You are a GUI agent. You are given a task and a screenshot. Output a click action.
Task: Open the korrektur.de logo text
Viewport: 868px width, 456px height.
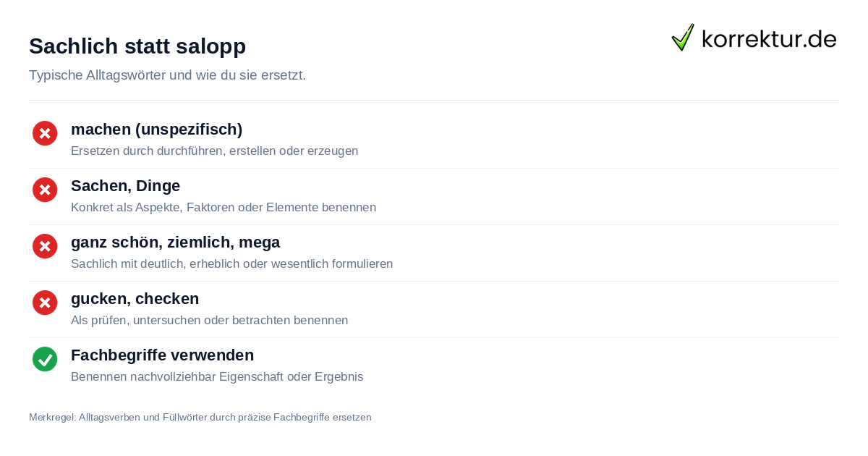769,38
